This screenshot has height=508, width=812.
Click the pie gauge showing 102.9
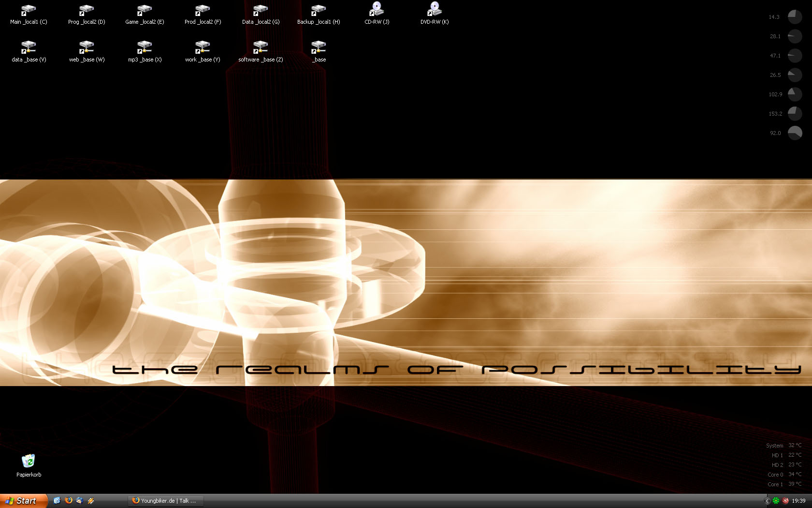point(795,94)
